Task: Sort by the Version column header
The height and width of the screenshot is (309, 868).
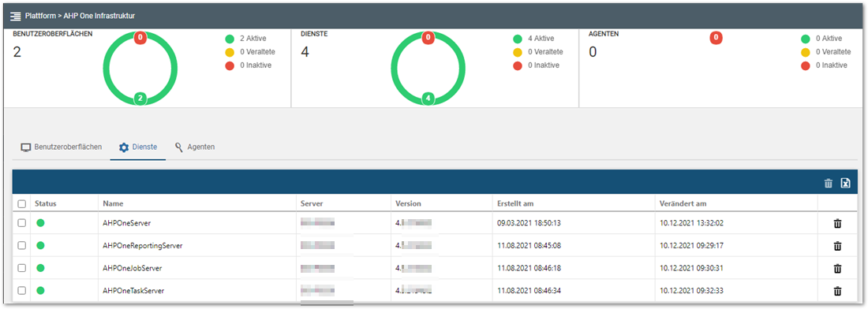Action: (408, 204)
